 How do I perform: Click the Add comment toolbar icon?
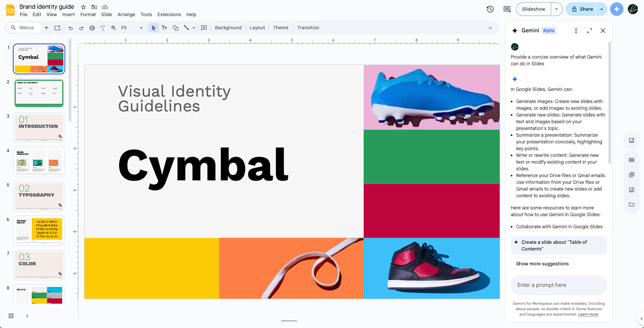point(204,28)
